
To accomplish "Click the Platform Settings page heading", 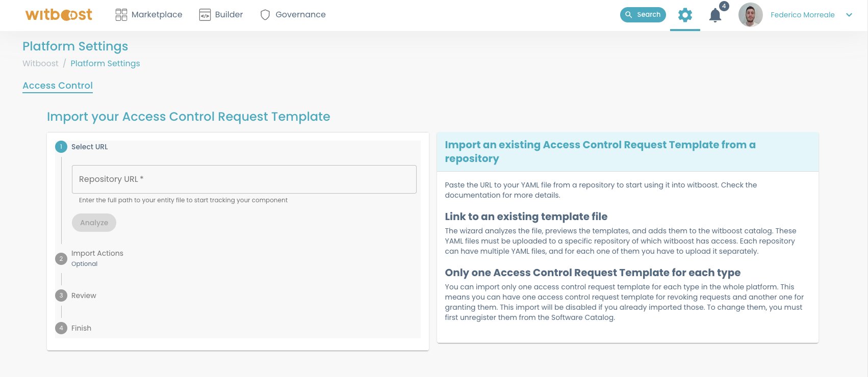I will tap(75, 46).
